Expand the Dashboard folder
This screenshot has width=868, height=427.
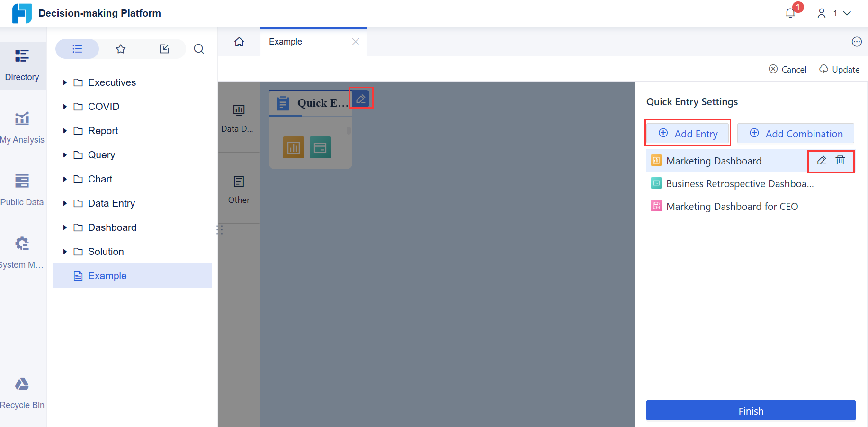(65, 227)
